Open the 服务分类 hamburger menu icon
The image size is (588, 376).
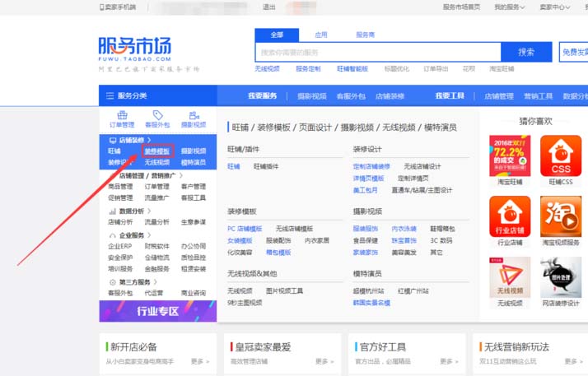[x=110, y=96]
